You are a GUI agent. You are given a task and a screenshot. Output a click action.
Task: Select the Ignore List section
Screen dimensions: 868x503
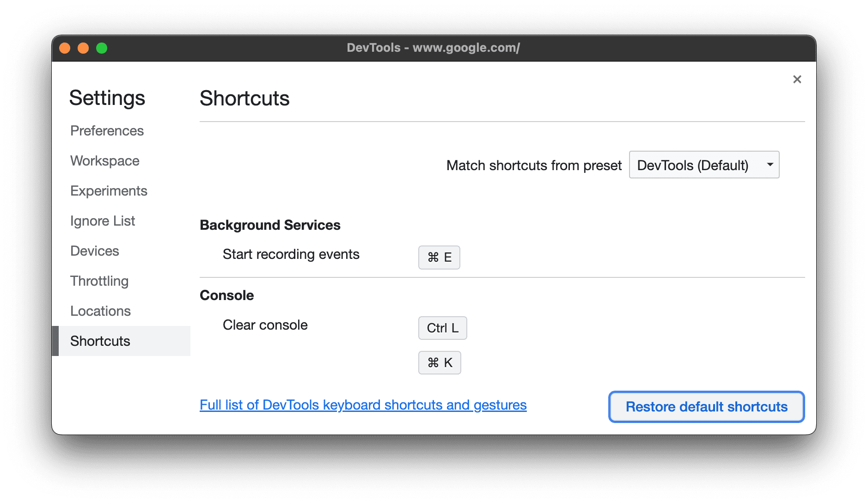103,221
